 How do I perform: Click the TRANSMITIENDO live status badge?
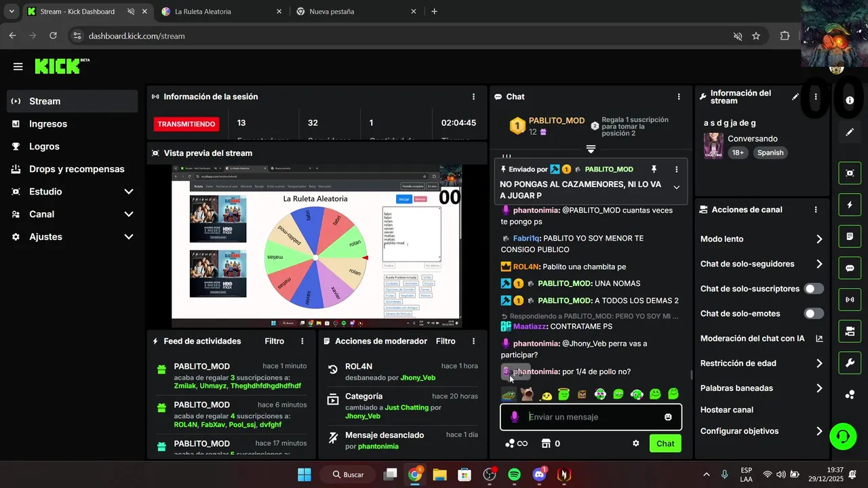pyautogui.click(x=186, y=124)
